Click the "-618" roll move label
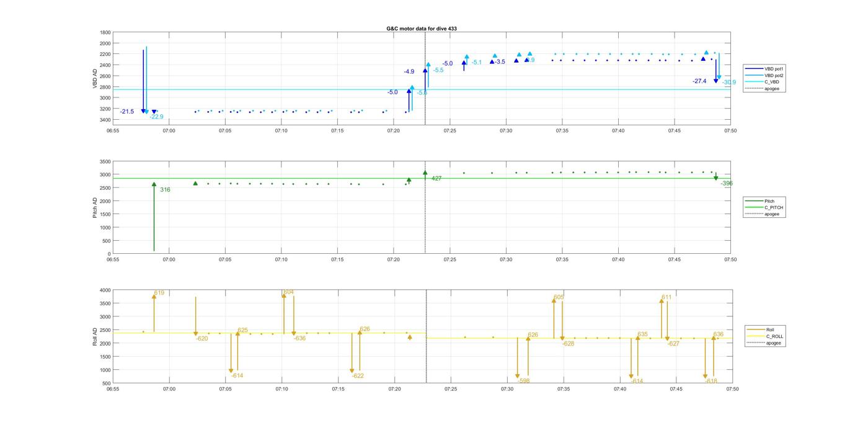Viewport: 868px width, 430px height. tap(711, 382)
